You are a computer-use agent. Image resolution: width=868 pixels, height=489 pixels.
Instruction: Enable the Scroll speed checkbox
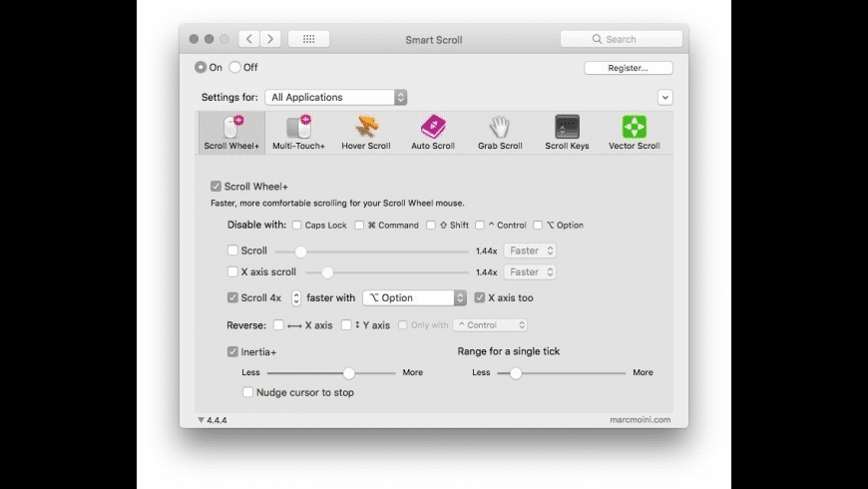(x=232, y=250)
